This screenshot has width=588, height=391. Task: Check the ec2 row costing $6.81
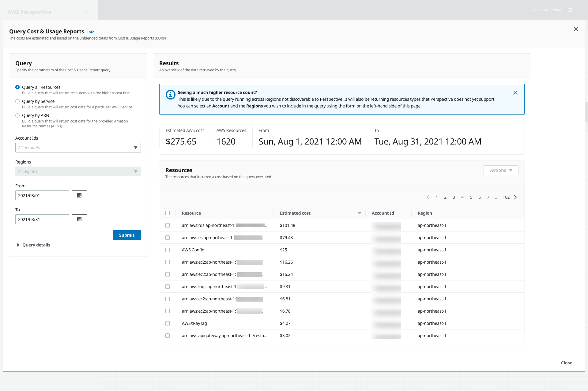[168, 299]
